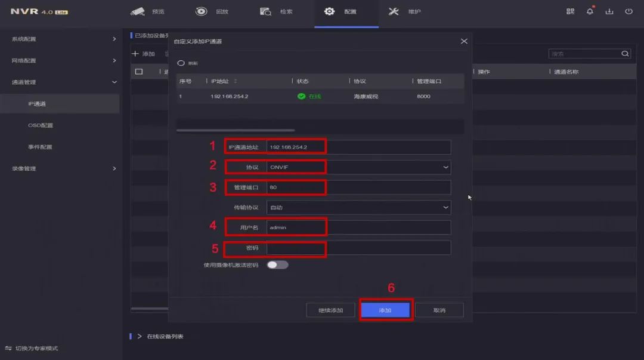This screenshot has width=644, height=360.
Task: Expand the online device list section
Action: (140, 336)
